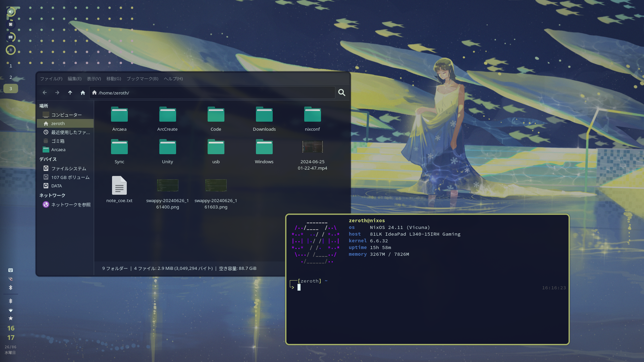
Task: Select ゴミ箱 in the places sidebar
Action: point(58,141)
